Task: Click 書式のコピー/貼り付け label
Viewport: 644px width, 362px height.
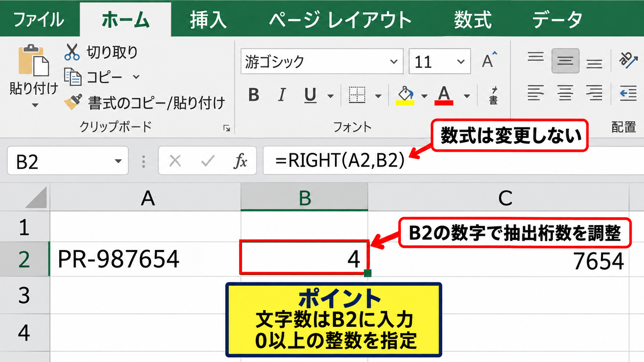Action: tap(156, 103)
